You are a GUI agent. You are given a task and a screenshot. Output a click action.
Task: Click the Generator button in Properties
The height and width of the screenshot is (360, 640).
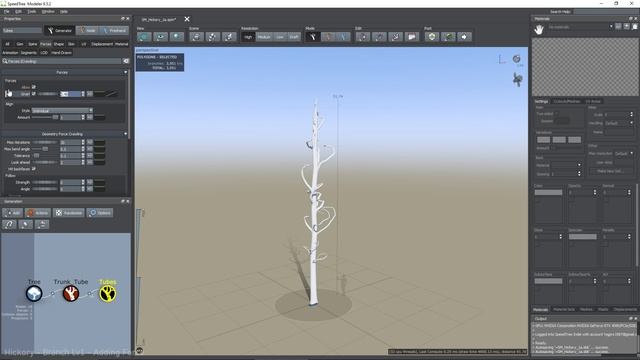[x=59, y=31]
